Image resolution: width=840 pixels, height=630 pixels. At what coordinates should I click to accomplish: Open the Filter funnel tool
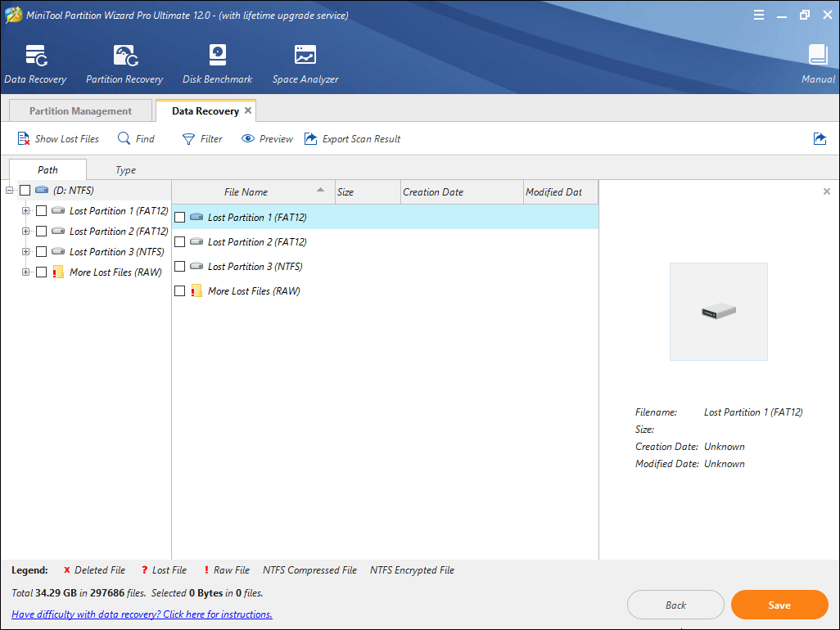pyautogui.click(x=189, y=139)
